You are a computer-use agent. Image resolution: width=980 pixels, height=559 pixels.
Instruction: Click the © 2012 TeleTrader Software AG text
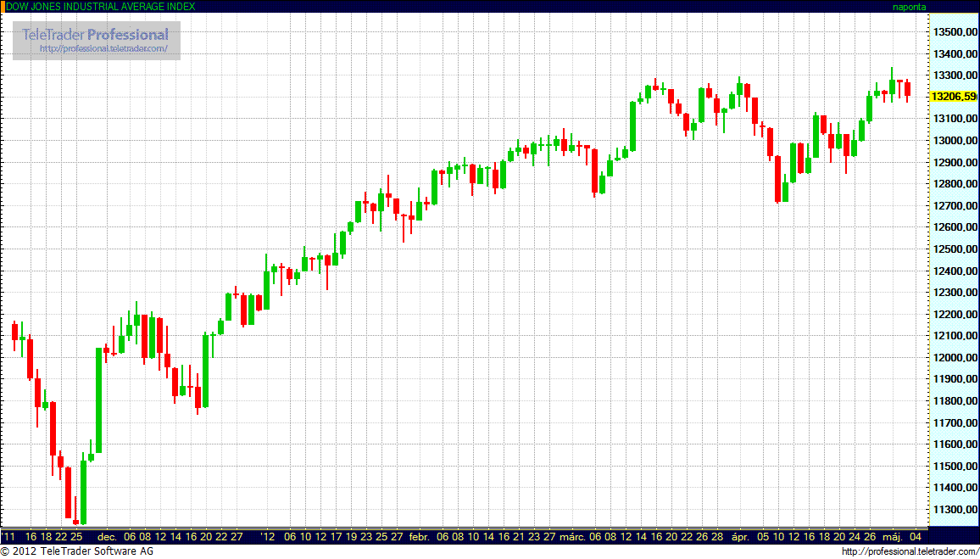pyautogui.click(x=77, y=551)
